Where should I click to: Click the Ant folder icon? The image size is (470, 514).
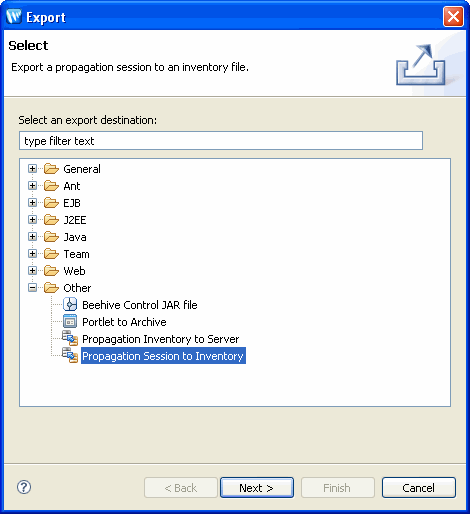pyautogui.click(x=51, y=186)
